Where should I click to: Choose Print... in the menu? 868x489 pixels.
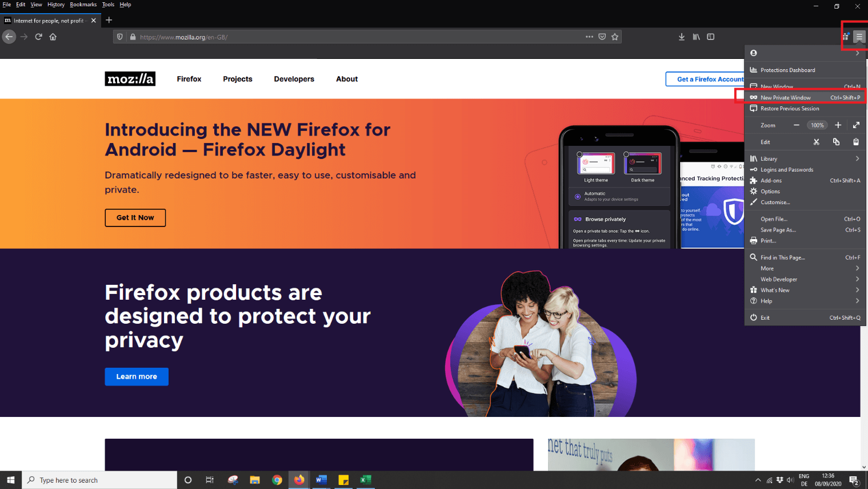pyautogui.click(x=805, y=241)
